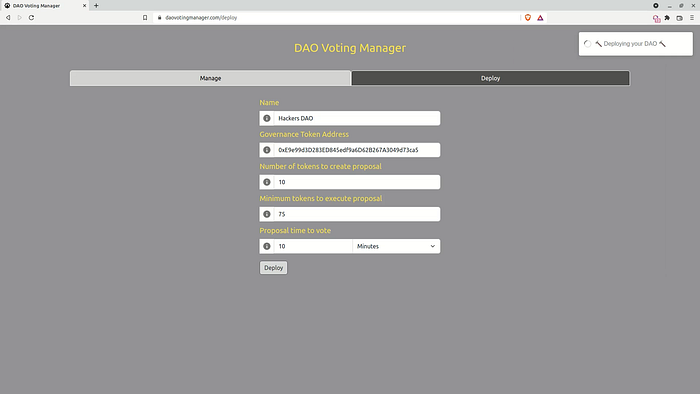The width and height of the screenshot is (700, 394).
Task: Click the Deploying your DAO notification toast
Action: pos(636,44)
